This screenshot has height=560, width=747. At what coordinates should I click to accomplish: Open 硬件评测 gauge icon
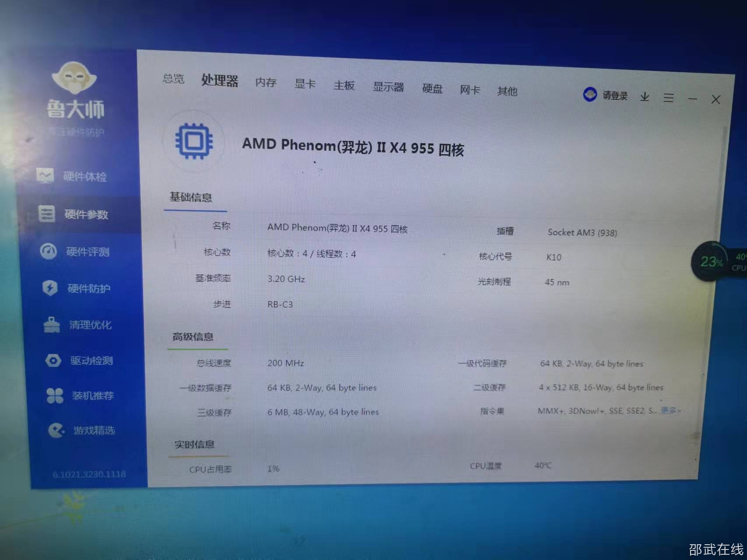point(48,251)
